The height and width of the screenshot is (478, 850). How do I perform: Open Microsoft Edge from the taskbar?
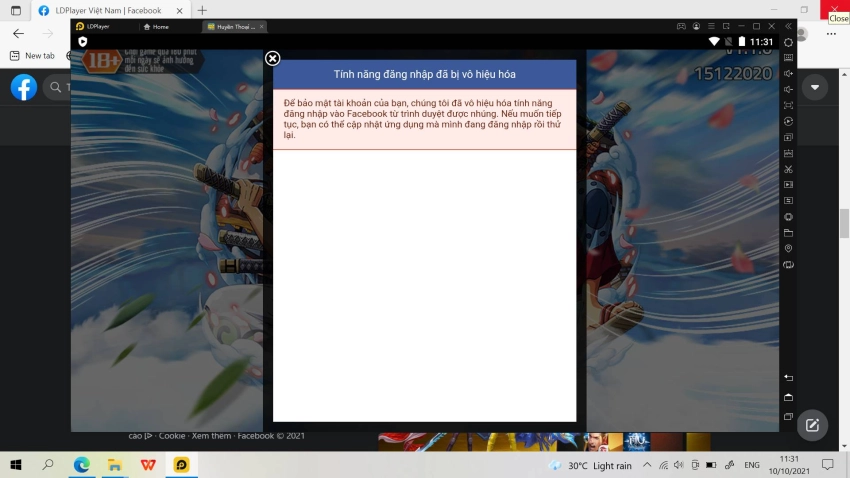point(81,464)
